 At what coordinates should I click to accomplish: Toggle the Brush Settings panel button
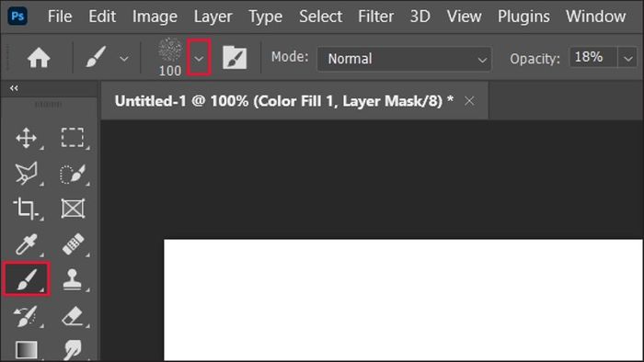pos(235,57)
